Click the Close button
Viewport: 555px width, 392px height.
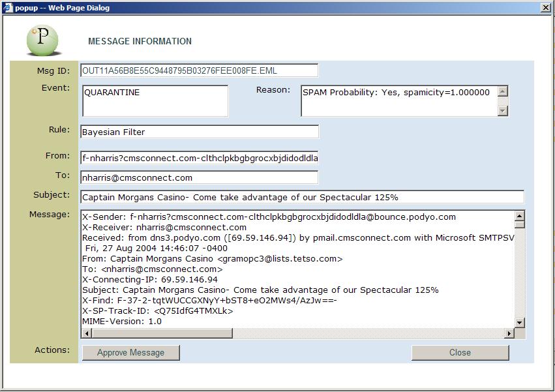tap(460, 353)
